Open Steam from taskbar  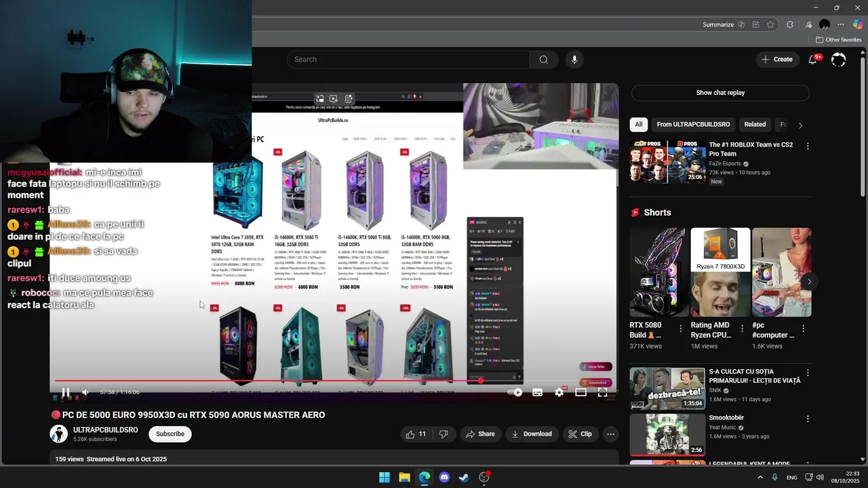click(464, 477)
